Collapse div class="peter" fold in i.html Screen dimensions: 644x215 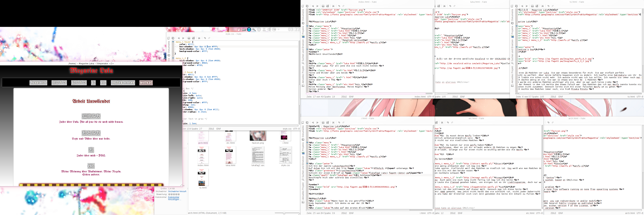tap(307, 163)
